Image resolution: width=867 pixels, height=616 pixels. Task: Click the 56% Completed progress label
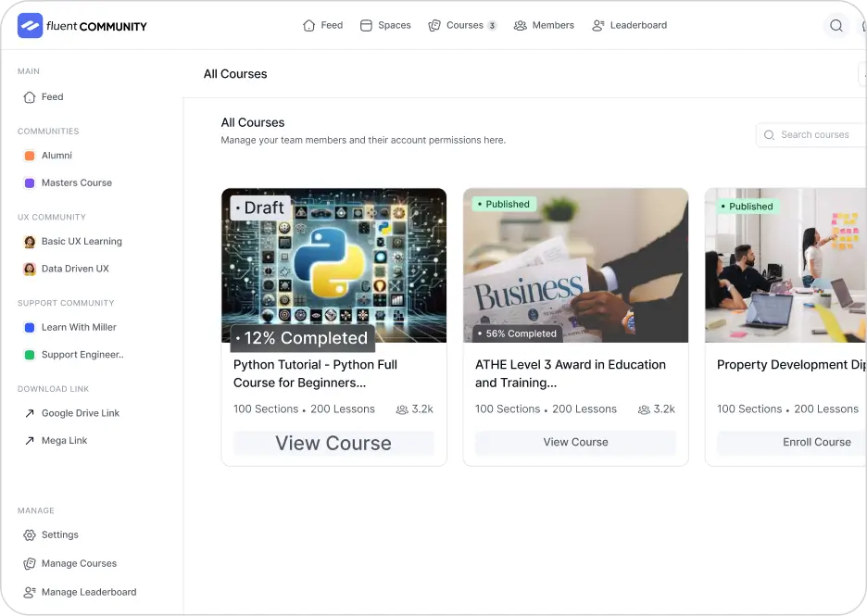point(517,334)
